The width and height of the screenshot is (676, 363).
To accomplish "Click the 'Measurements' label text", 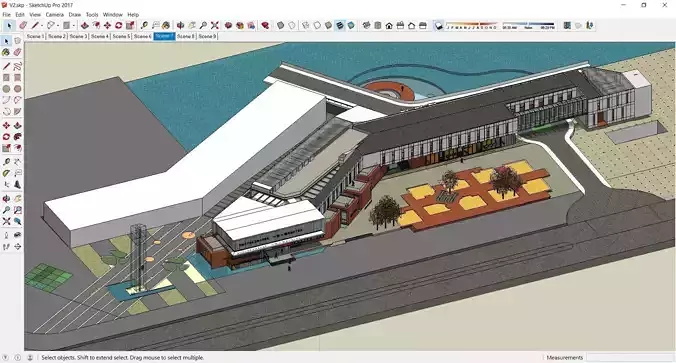I will click(564, 357).
